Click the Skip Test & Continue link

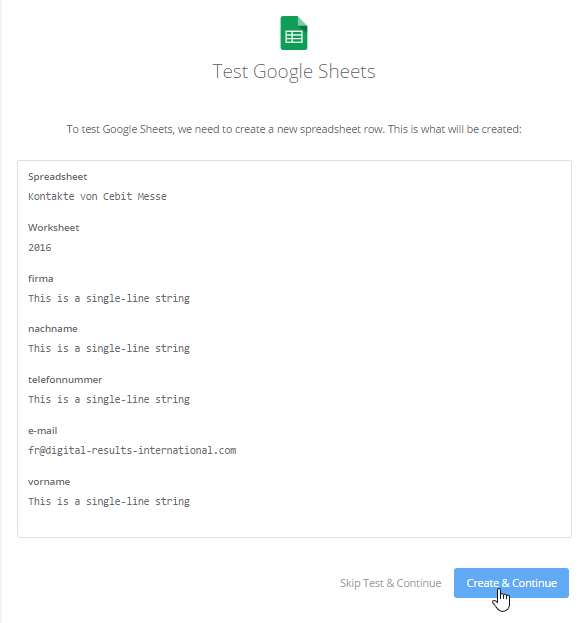click(x=390, y=583)
